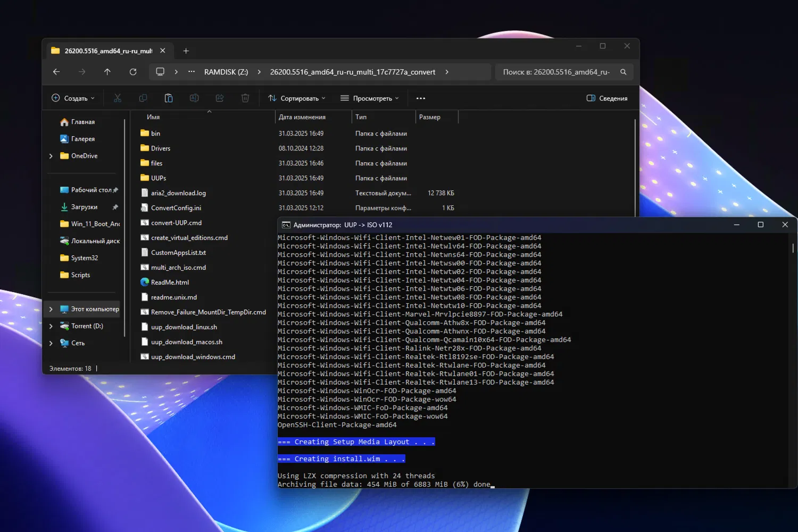This screenshot has height=532, width=798.
Task: Open the Просмотреть dropdown menu
Action: coord(370,98)
